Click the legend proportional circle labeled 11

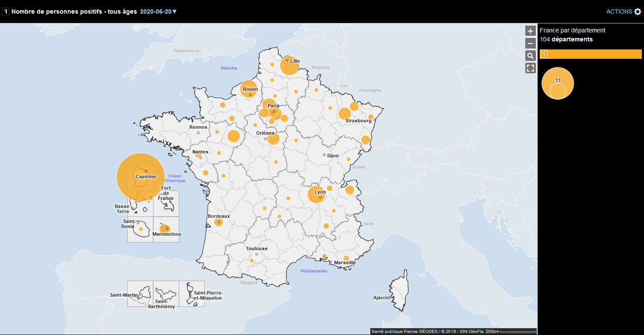(x=558, y=83)
